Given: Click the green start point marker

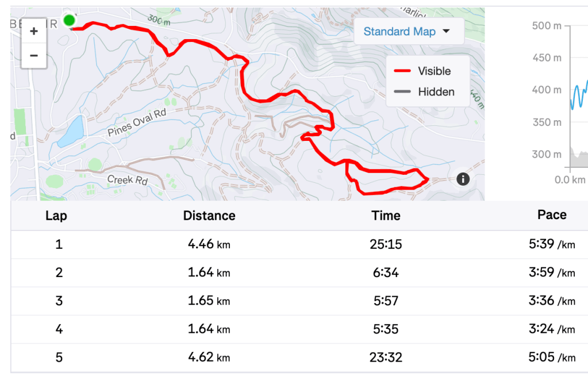Looking at the screenshot, I should (x=70, y=21).
